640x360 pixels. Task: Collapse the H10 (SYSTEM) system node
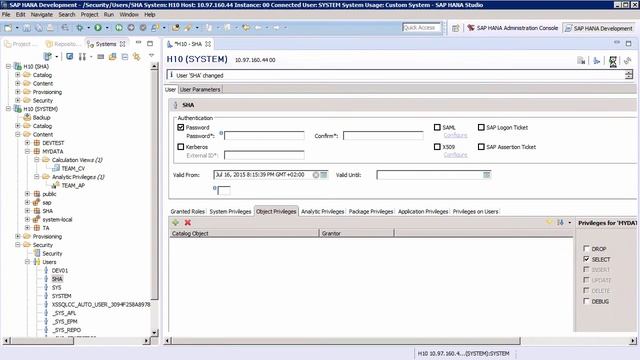[8, 109]
